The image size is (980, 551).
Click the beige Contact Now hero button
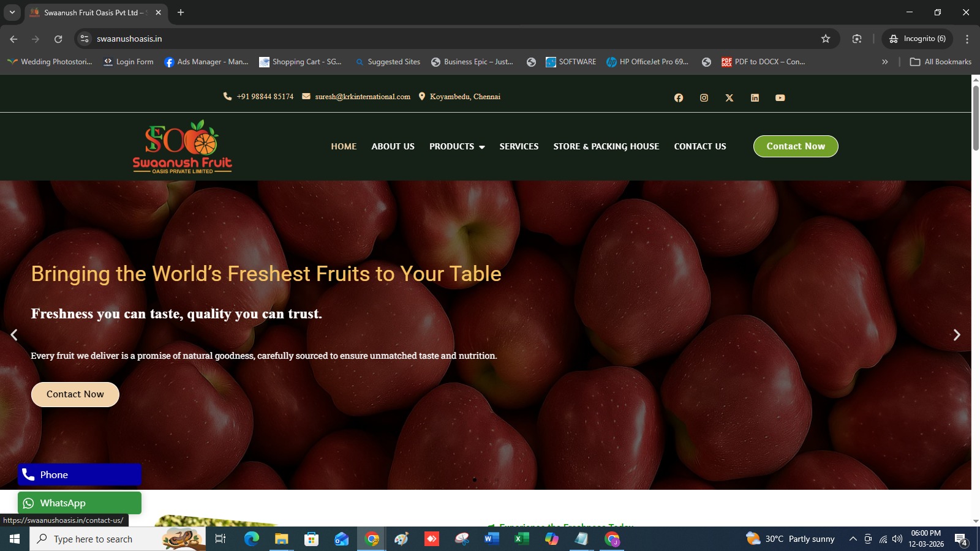(75, 394)
